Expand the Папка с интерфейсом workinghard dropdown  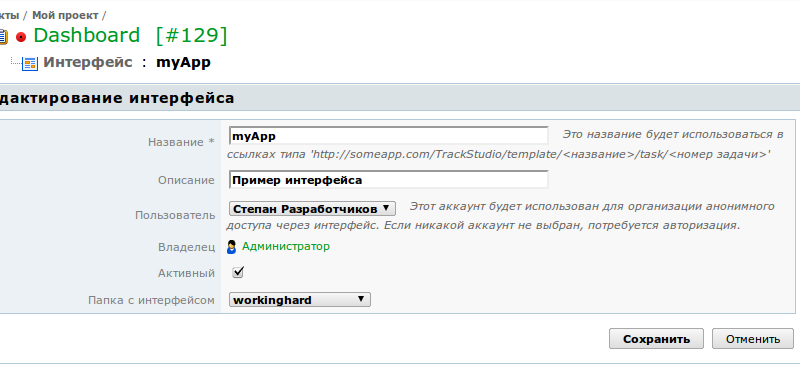pos(300,299)
